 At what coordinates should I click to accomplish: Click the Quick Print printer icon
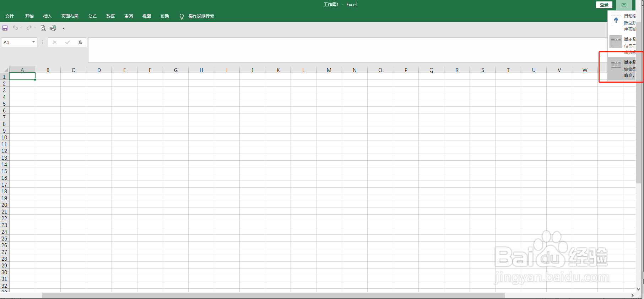pyautogui.click(x=53, y=28)
